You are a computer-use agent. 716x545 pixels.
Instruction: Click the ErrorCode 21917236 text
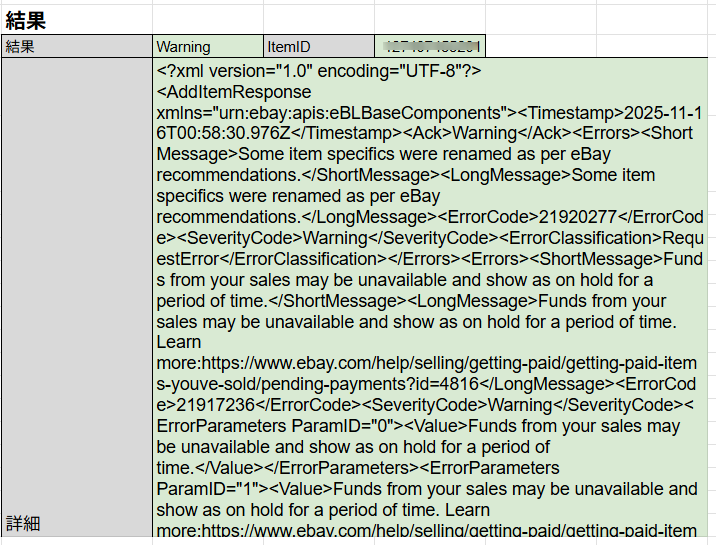click(x=220, y=405)
